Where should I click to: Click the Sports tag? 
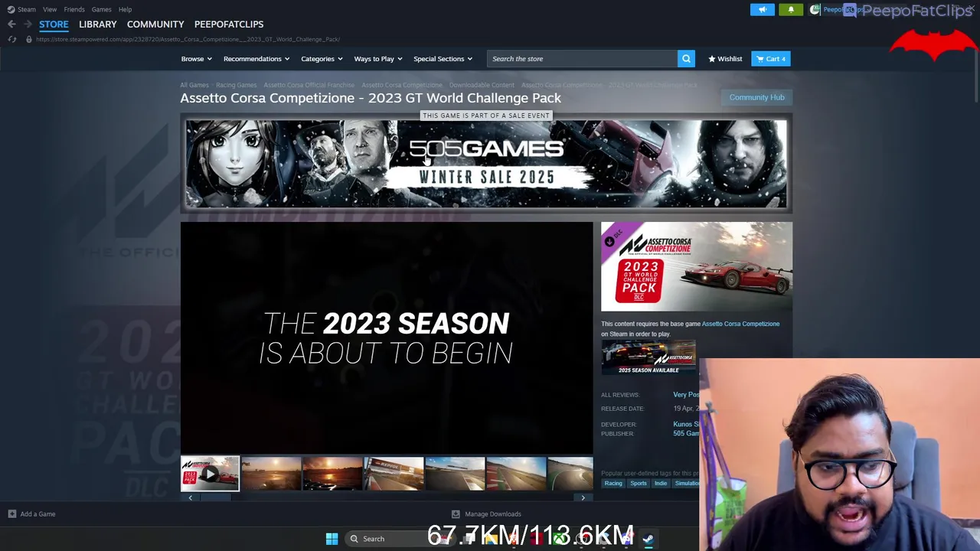click(x=639, y=484)
